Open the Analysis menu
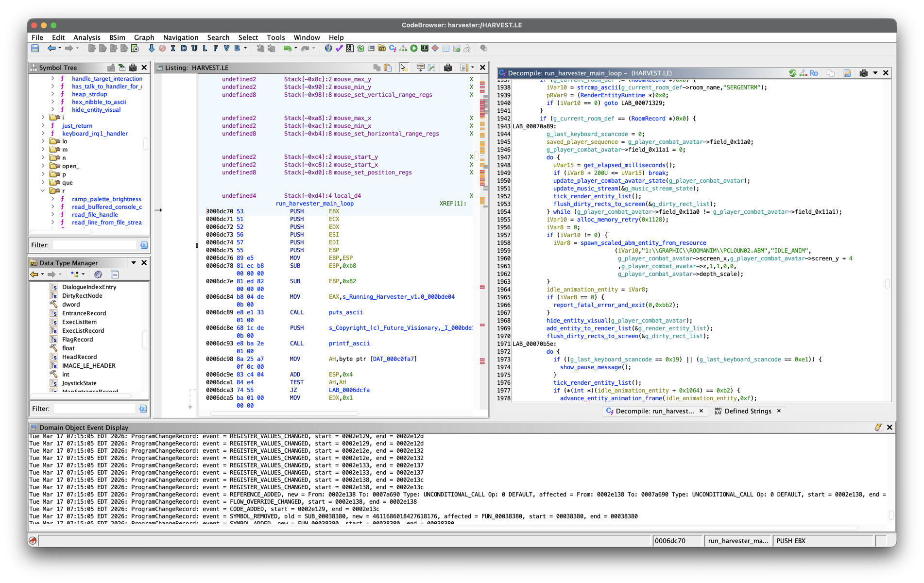 86,37
